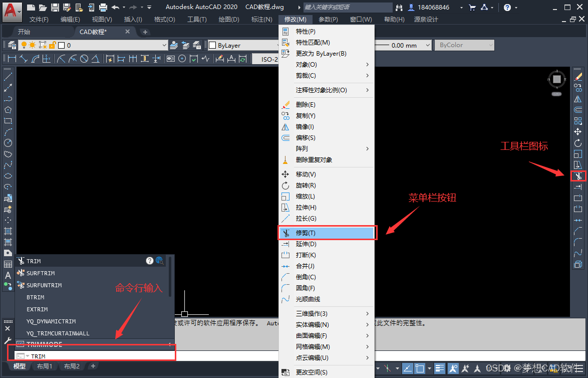
Task: Click the Plot printer icon
Action: pos(103,7)
